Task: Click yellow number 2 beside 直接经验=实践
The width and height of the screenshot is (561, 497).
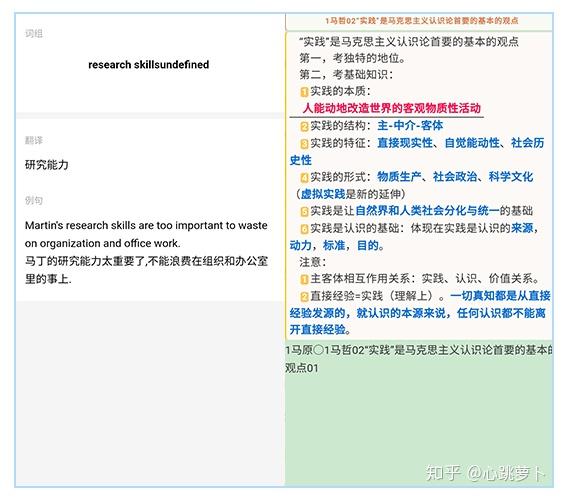Action: tap(304, 297)
